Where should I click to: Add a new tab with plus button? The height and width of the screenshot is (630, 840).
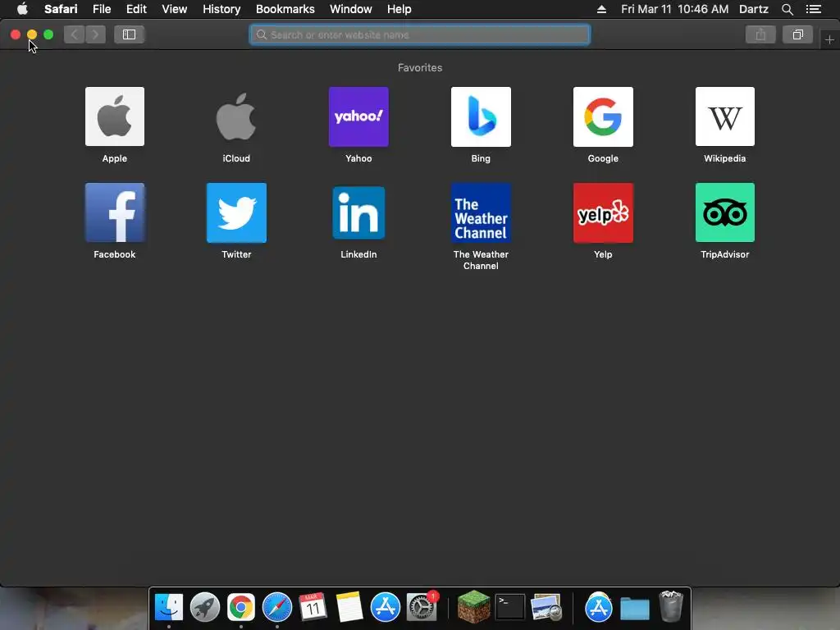829,39
